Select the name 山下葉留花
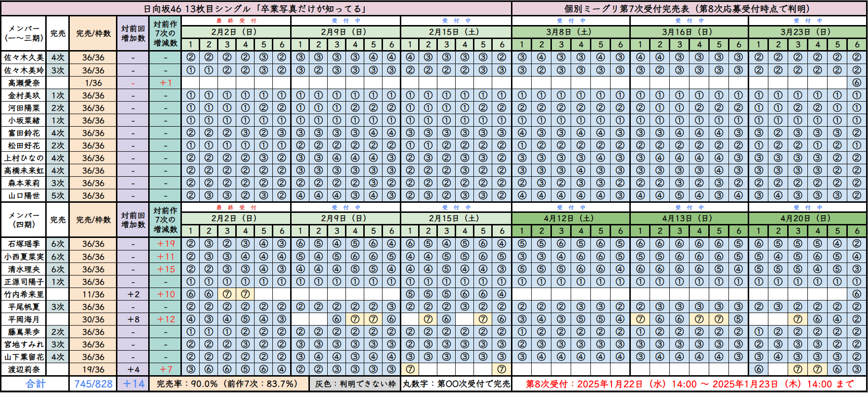868x393 pixels. [x=24, y=357]
